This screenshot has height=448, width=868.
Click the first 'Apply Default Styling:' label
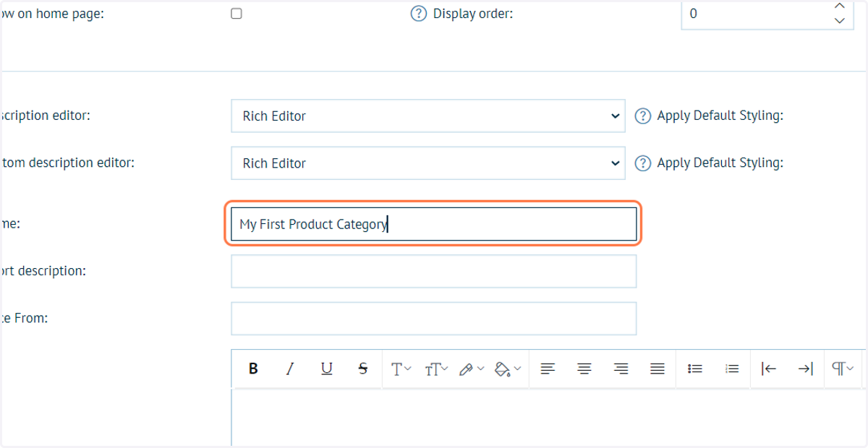720,116
